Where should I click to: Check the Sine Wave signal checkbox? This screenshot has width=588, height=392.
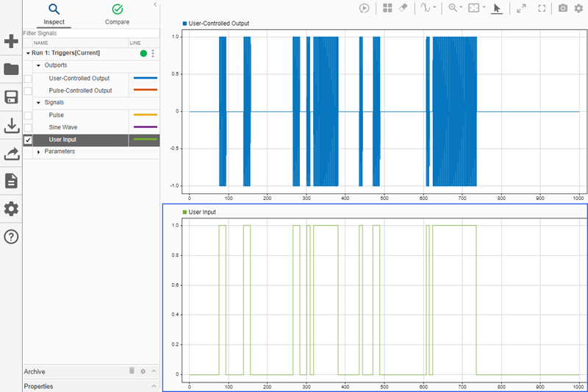(x=28, y=128)
